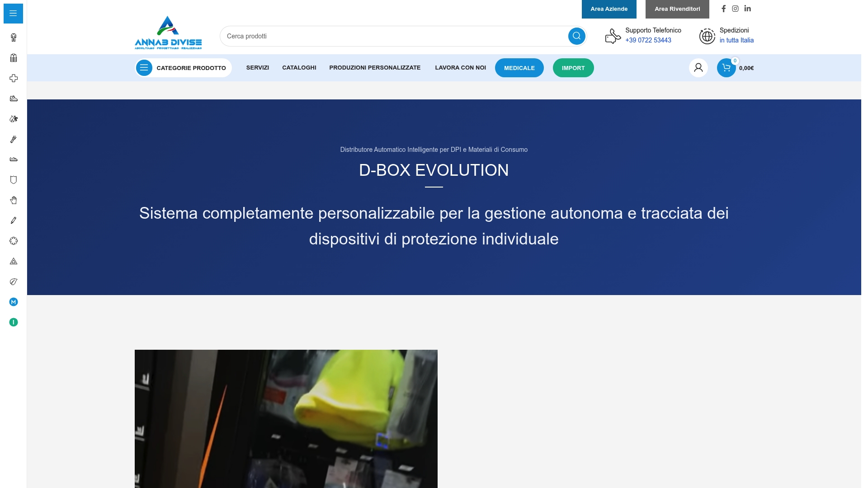Click the Medicale button
The image size is (868, 488).
[519, 68]
